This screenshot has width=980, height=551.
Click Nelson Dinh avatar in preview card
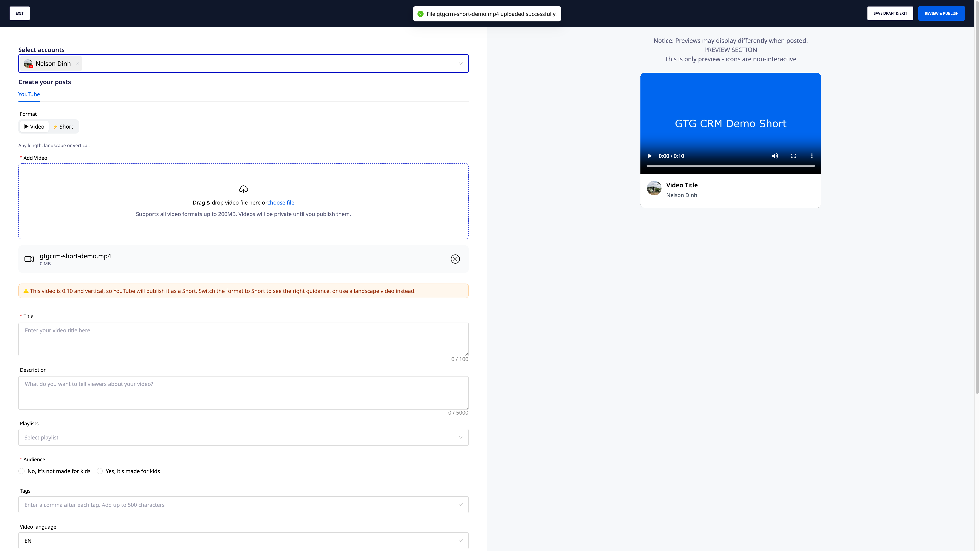click(654, 188)
